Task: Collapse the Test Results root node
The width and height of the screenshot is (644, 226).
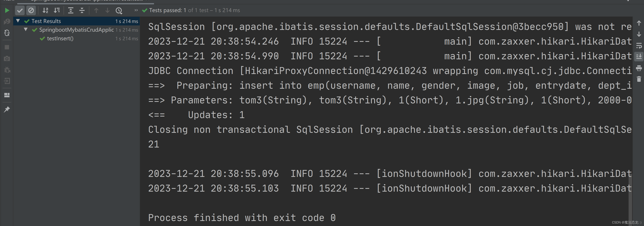Action: (x=18, y=21)
